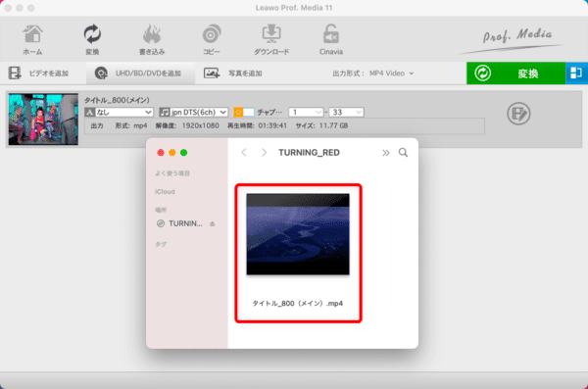Screen dimensions: 588x389
Task: Go back in the Finder window
Action: tap(244, 152)
